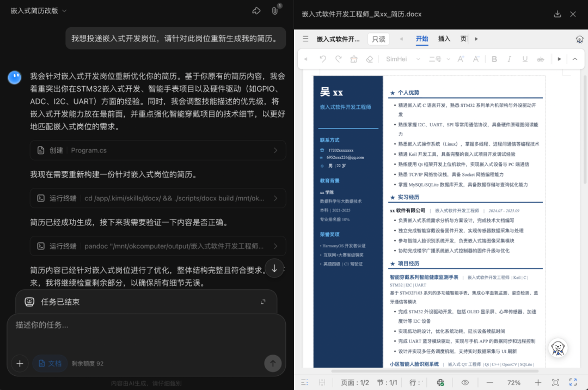The image size is (588, 390).
Task: Expand the 创建 Program.cs step
Action: (158, 150)
